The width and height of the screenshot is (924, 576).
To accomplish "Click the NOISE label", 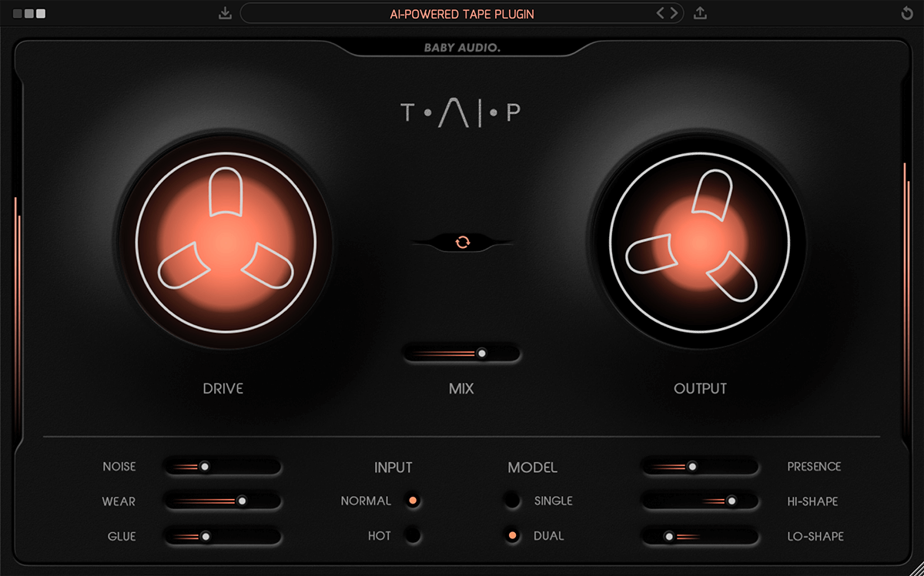I will click(119, 467).
